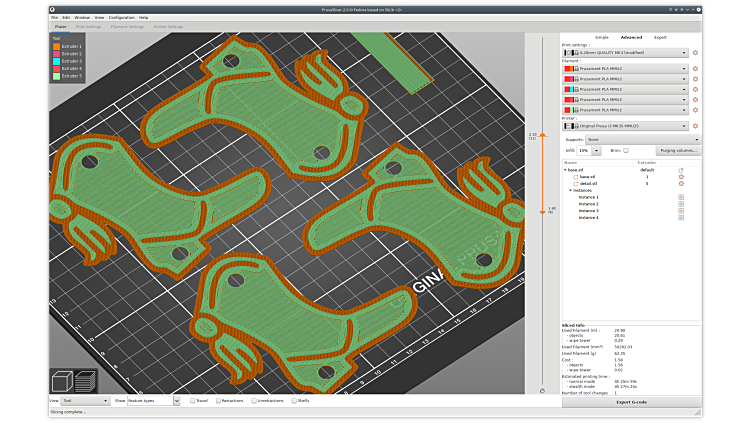Open settings cog beside Print settings preset
752x423 pixels.
point(696,53)
